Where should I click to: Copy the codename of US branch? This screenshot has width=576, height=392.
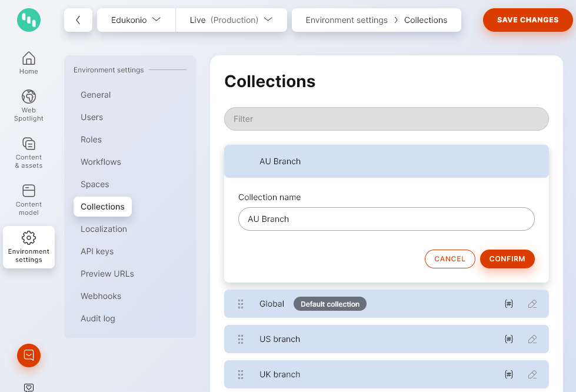click(x=508, y=339)
